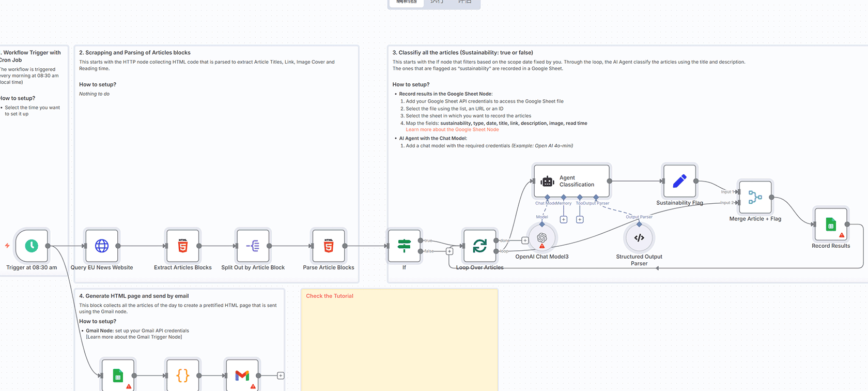
Task: Select the curly braces code node
Action: pyautogui.click(x=182, y=375)
